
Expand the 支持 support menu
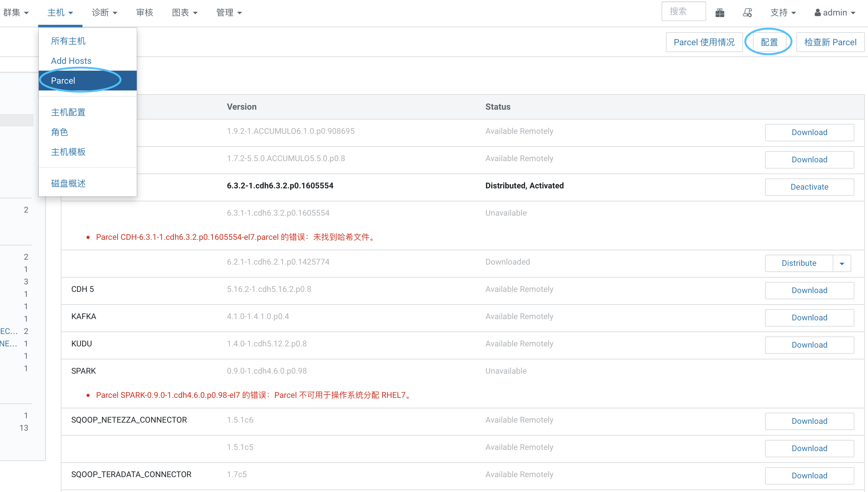[x=783, y=13]
